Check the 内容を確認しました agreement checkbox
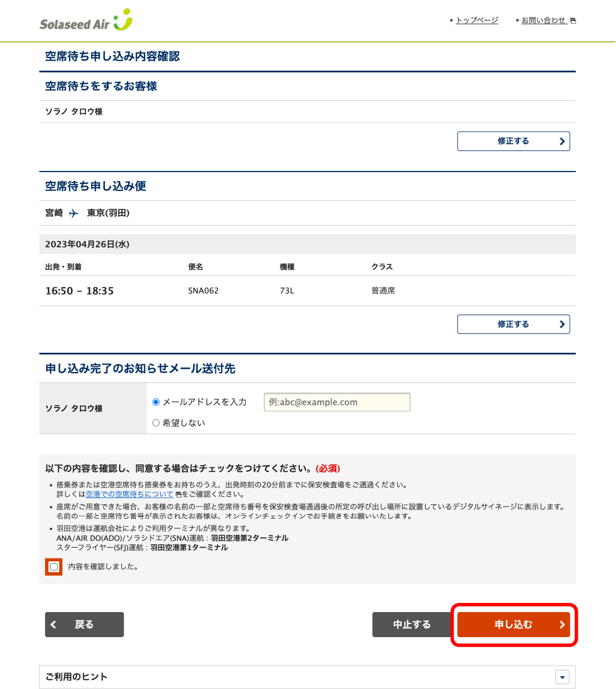The height and width of the screenshot is (689, 616). (54, 566)
